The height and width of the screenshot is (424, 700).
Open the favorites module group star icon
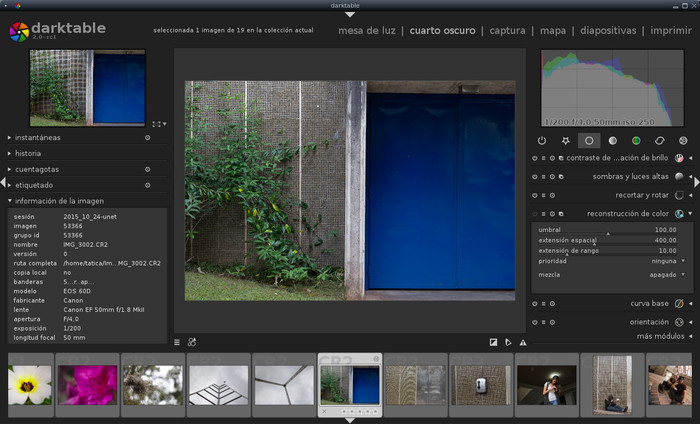click(x=565, y=141)
